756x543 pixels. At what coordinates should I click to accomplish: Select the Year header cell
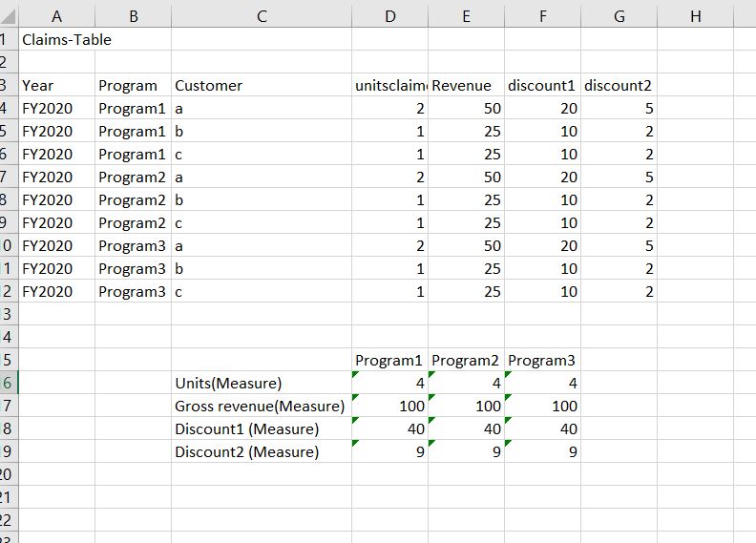(57, 85)
